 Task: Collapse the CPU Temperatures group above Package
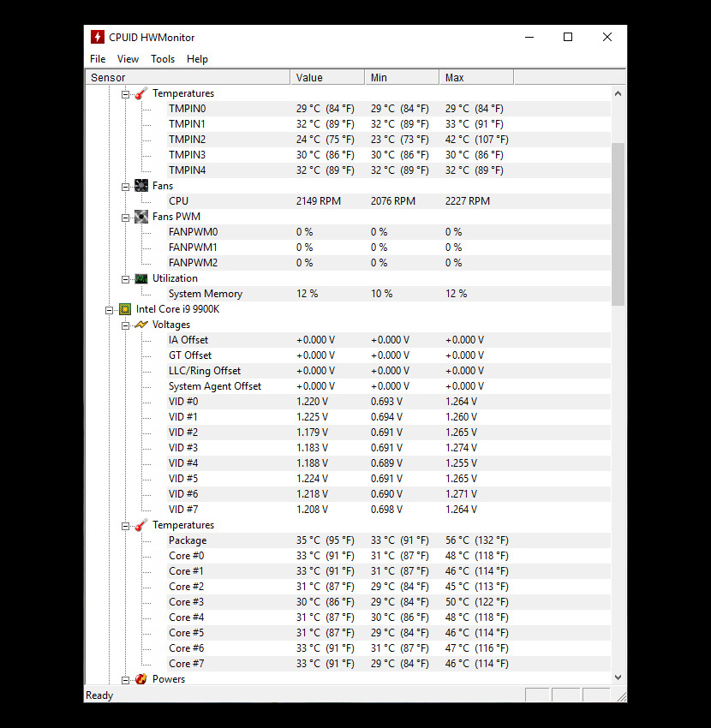125,526
